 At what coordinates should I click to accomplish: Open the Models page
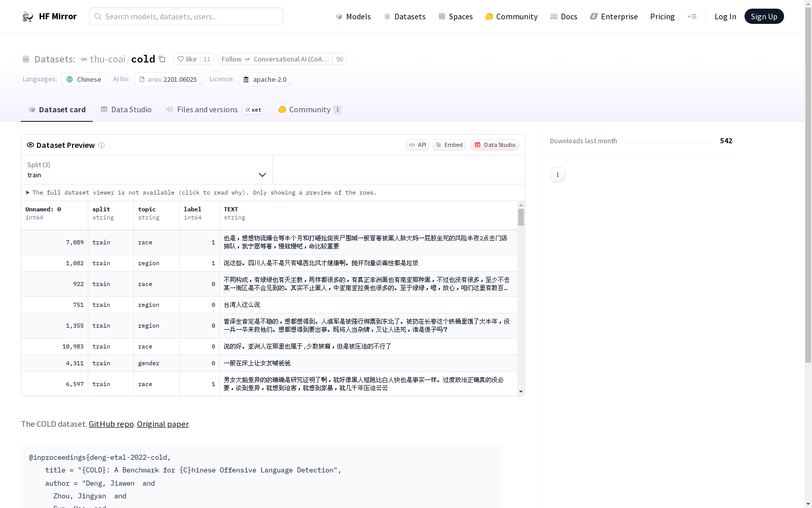[x=353, y=16]
